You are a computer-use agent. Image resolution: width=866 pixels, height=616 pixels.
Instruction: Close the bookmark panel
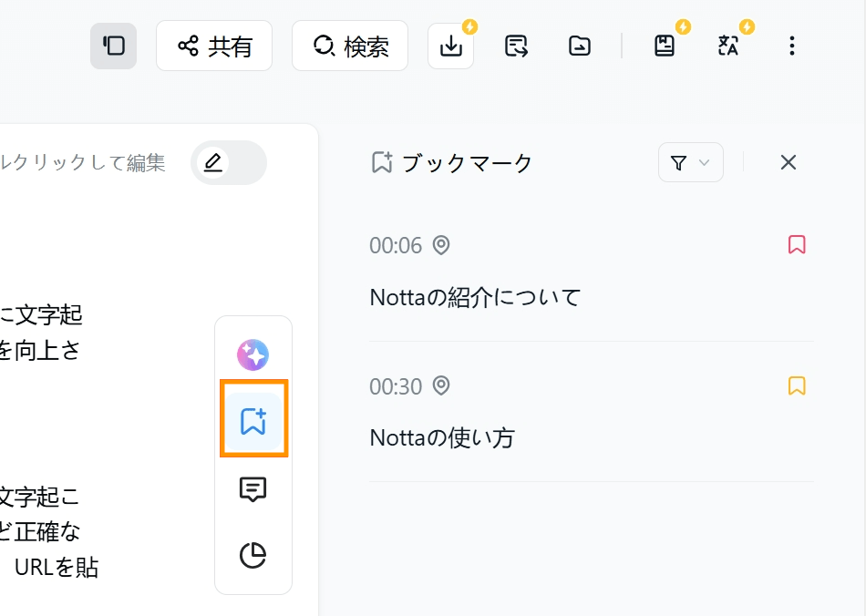pyautogui.click(x=789, y=162)
